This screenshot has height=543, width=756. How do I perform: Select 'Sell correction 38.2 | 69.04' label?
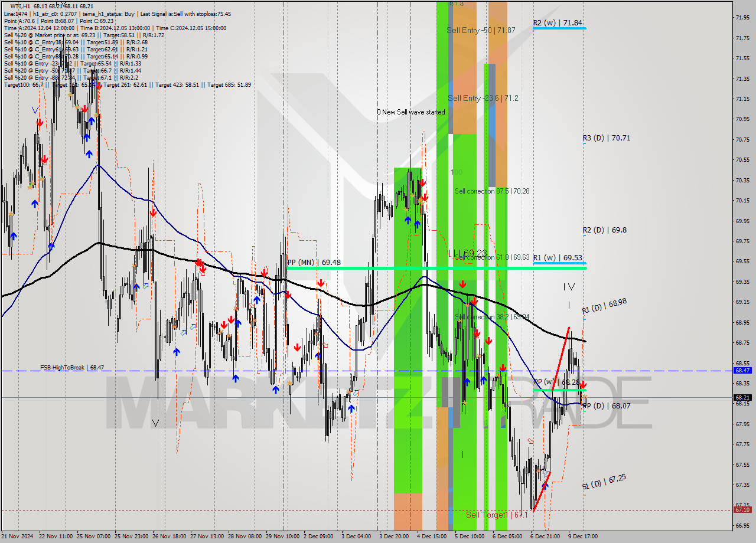coord(492,317)
